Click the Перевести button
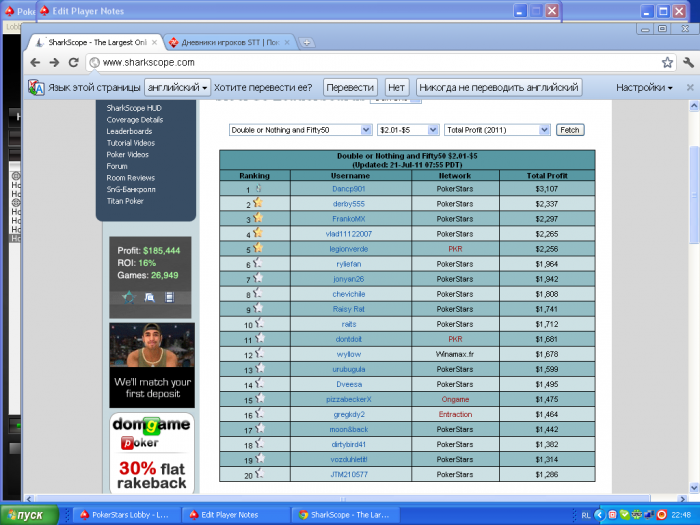Screen dimensions: 700x525 pyautogui.click(x=350, y=88)
